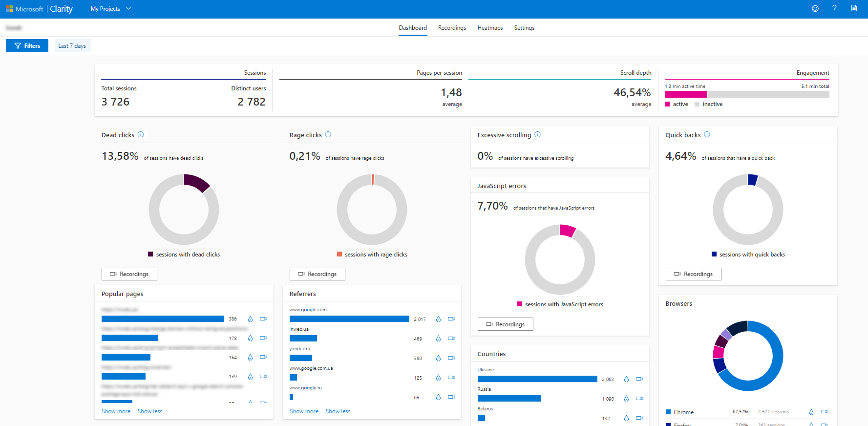Image resolution: width=868 pixels, height=426 pixels.
Task: Switch to the Recordings tab
Action: click(x=452, y=28)
